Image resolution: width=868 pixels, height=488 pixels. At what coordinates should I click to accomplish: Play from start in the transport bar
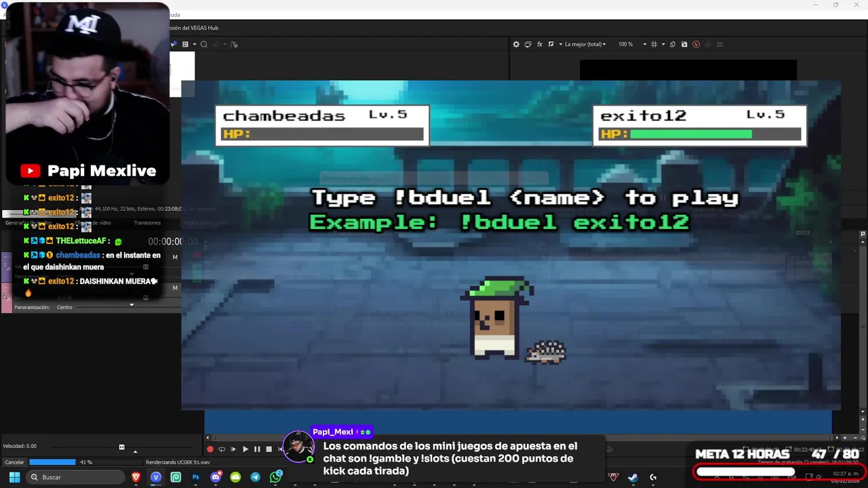point(233,449)
